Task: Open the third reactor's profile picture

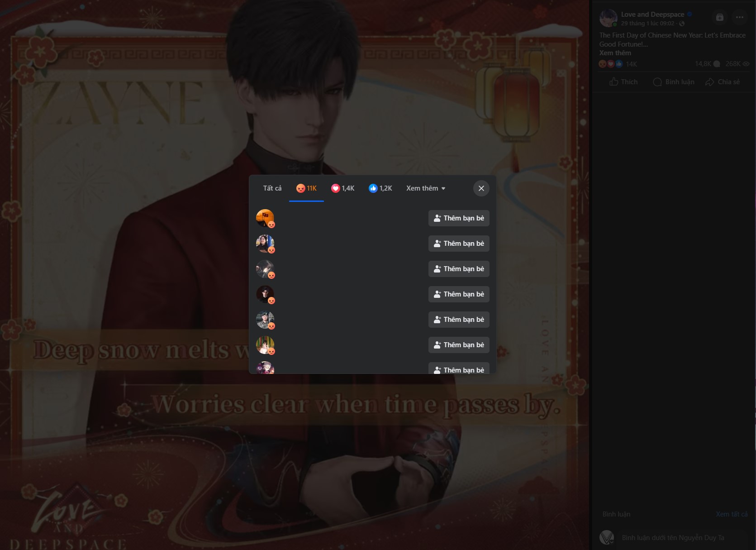Action: tap(265, 268)
